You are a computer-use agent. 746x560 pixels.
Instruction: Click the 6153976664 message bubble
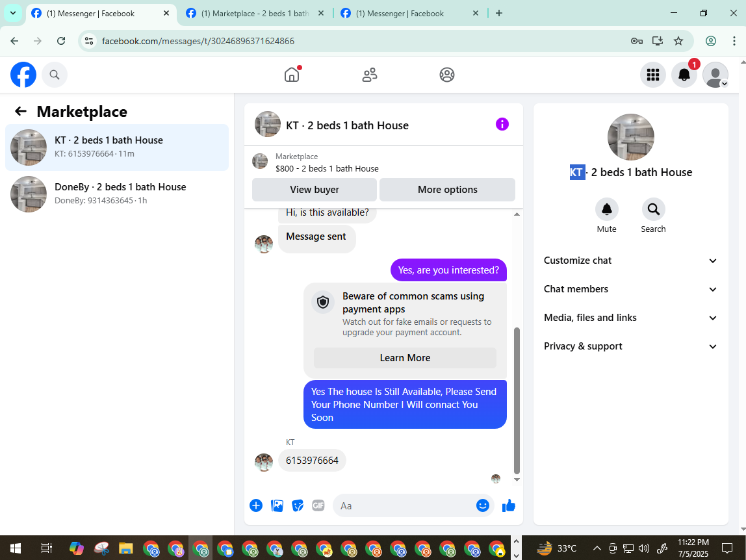312,461
